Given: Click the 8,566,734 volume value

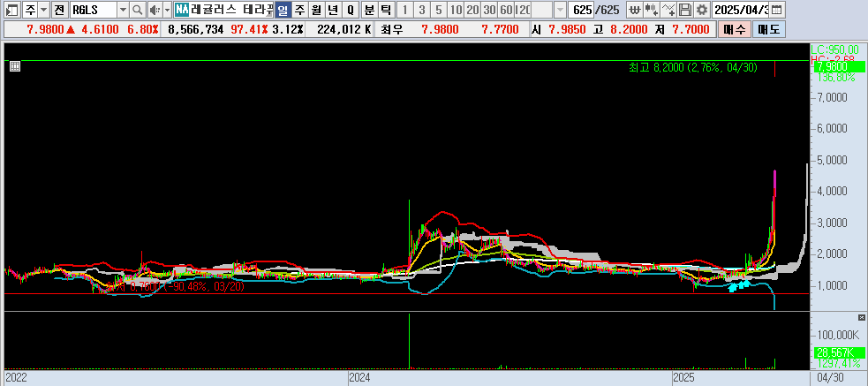Looking at the screenshot, I should (x=195, y=29).
